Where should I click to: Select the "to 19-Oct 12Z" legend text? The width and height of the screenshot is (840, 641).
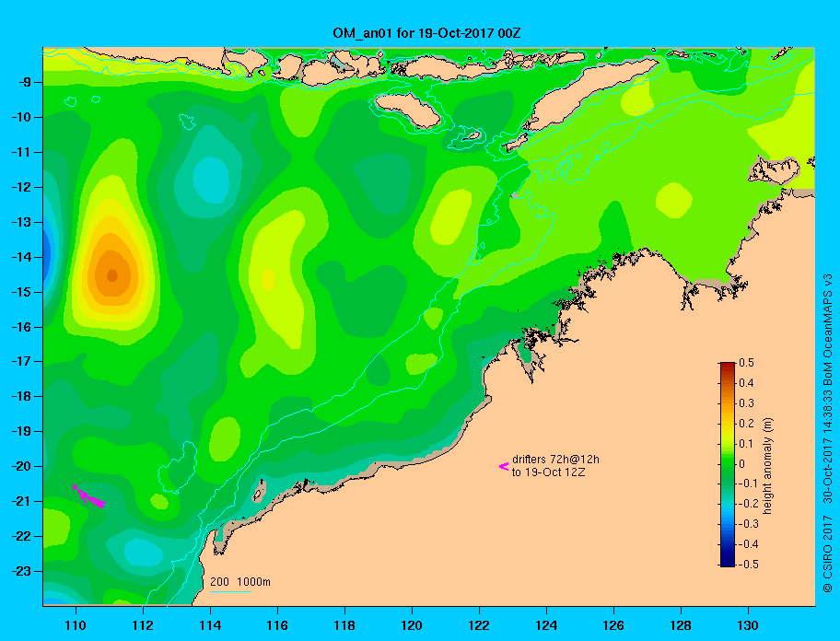tap(548, 472)
